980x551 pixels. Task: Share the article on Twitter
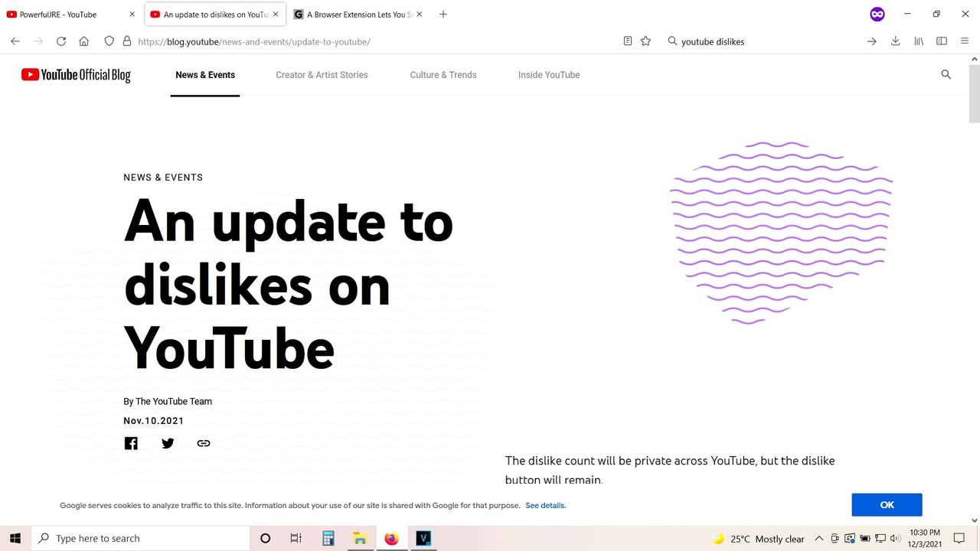[168, 443]
